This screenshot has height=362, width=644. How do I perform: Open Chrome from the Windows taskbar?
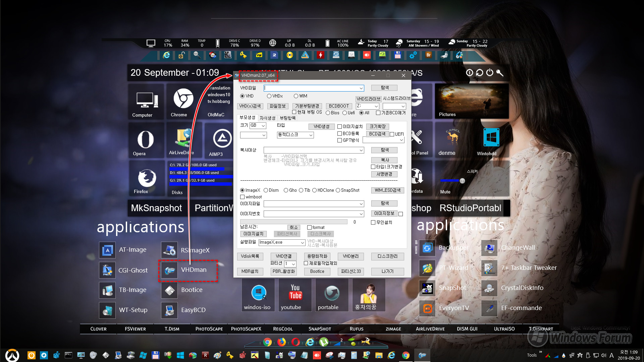(x=406, y=355)
